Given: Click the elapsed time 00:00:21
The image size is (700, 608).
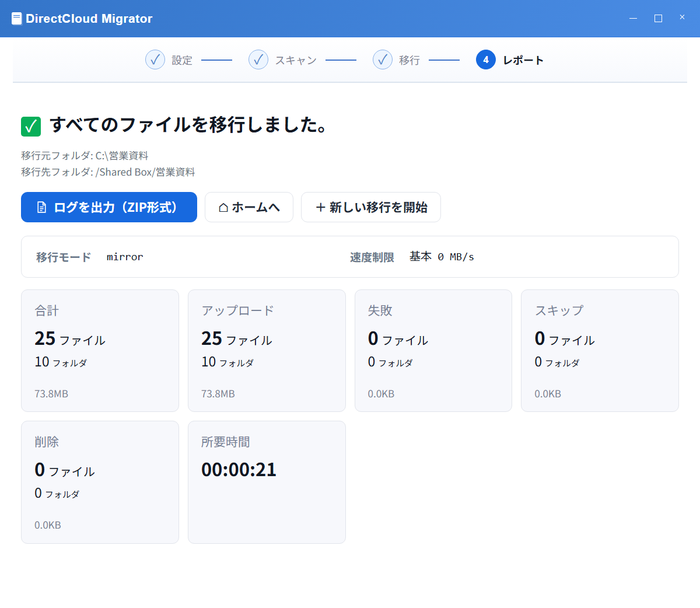Looking at the screenshot, I should tap(239, 470).
